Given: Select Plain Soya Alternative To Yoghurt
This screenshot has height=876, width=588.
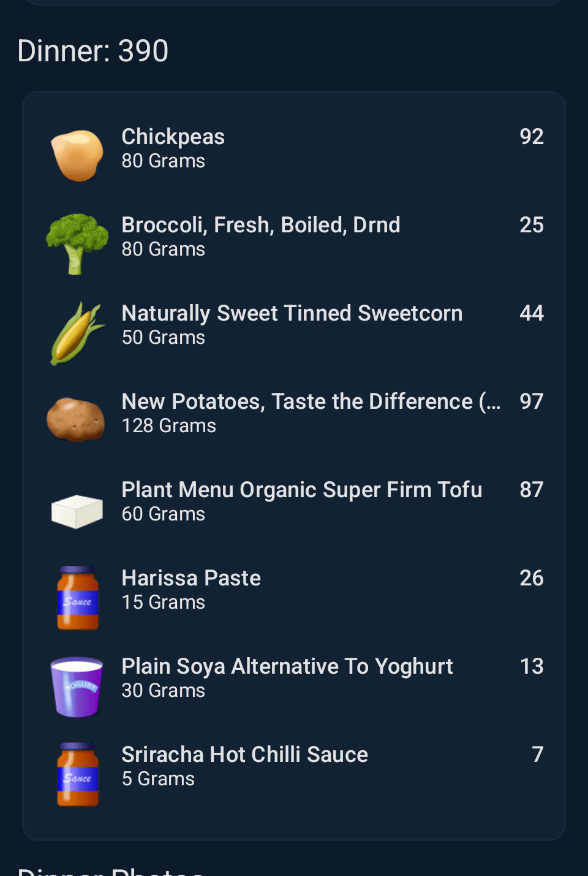Looking at the screenshot, I should [x=287, y=666].
